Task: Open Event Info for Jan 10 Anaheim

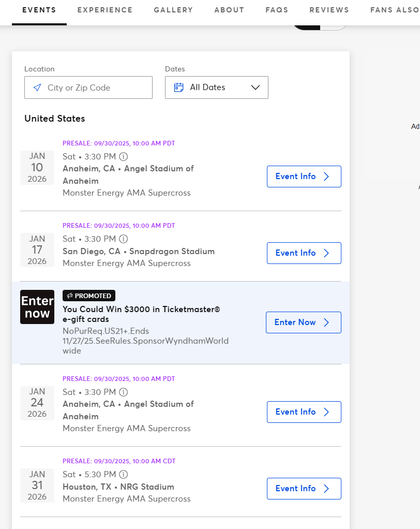Action: click(x=304, y=177)
